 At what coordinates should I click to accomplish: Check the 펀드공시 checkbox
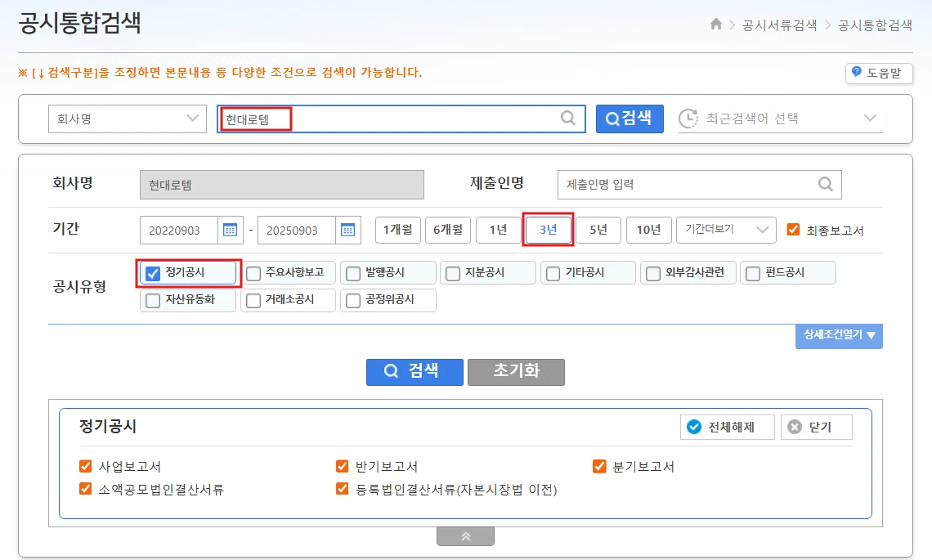coord(752,274)
